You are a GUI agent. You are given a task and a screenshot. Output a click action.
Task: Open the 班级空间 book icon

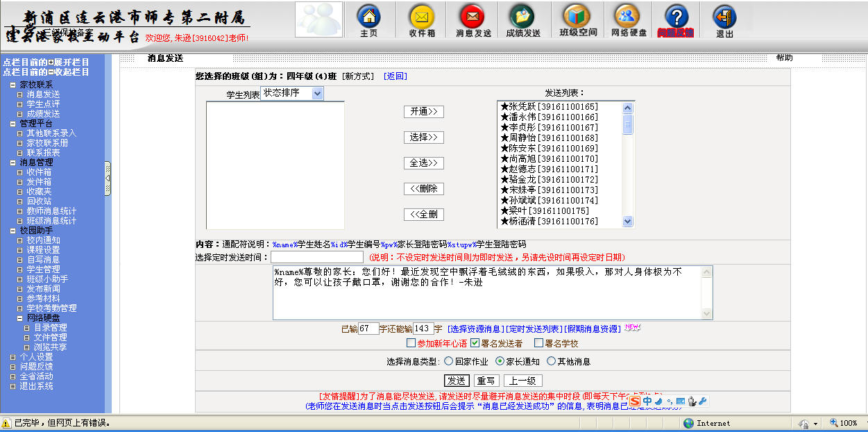click(x=577, y=17)
